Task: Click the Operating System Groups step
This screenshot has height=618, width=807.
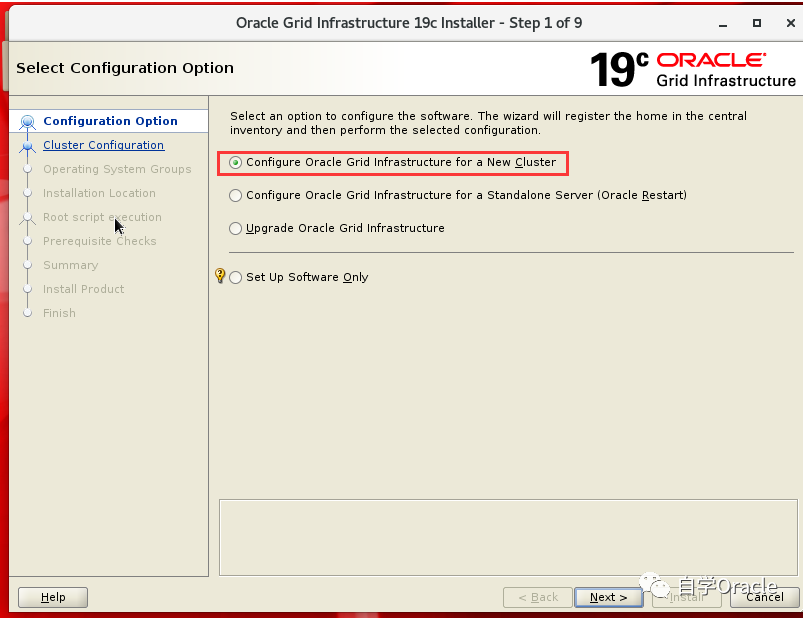Action: [x=117, y=169]
